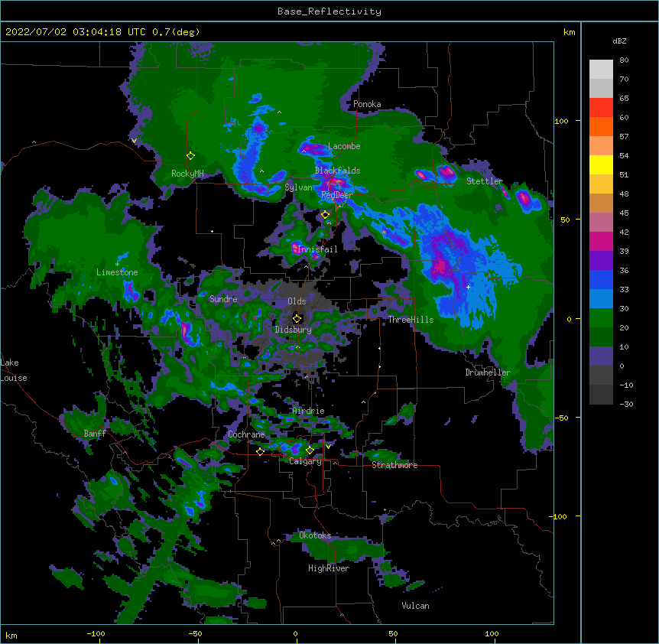Click the yellow diamond marker above Calgary label

(310, 450)
